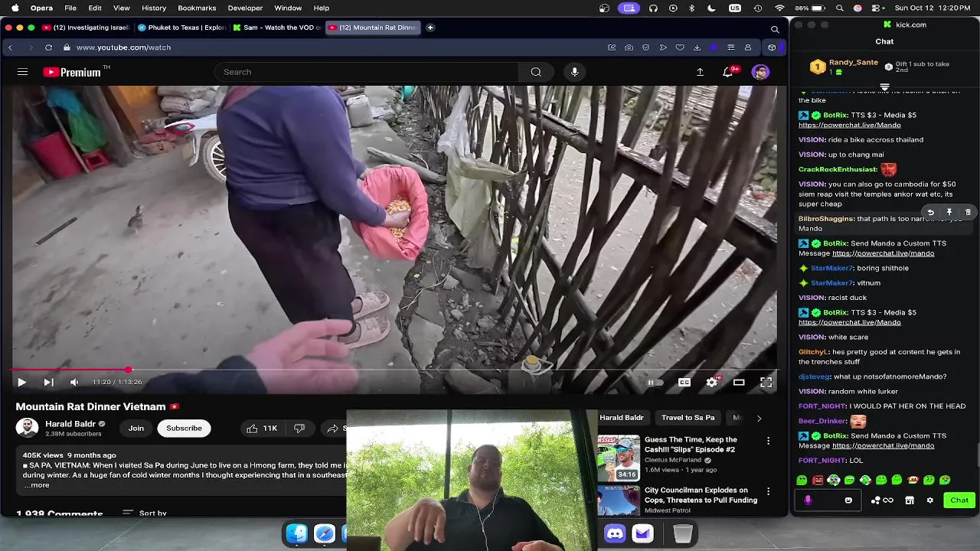Expand leaderboard below Randy_Sante
The height and width of the screenshot is (551, 980).
pos(884,86)
